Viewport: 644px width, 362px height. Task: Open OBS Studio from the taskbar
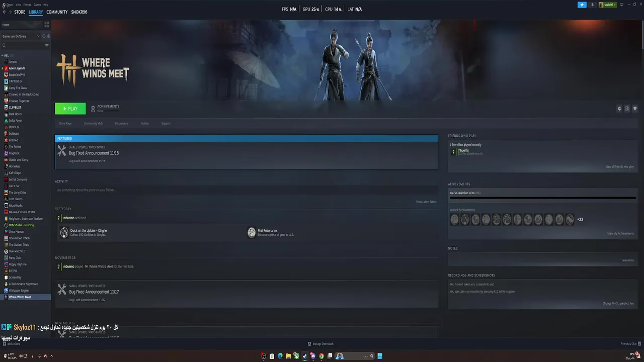(x=264, y=356)
